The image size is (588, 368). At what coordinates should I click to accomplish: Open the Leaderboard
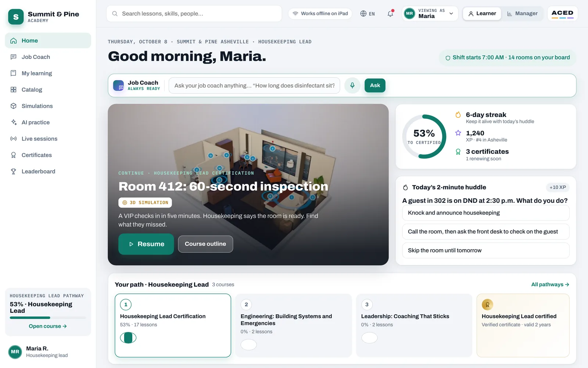coord(48,171)
